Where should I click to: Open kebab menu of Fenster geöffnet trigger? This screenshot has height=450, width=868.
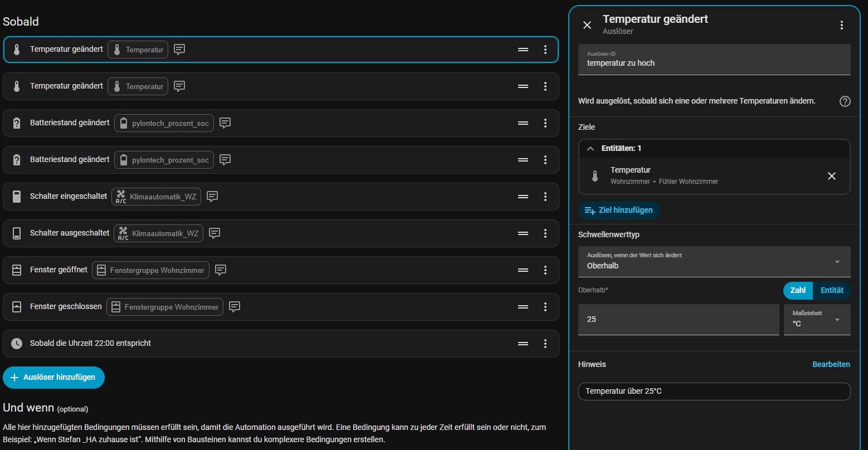(545, 270)
